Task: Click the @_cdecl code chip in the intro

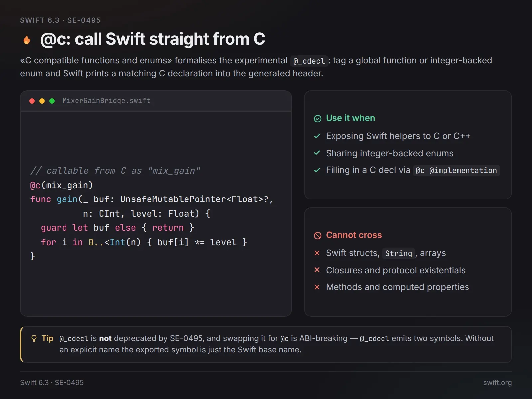Action: click(309, 61)
